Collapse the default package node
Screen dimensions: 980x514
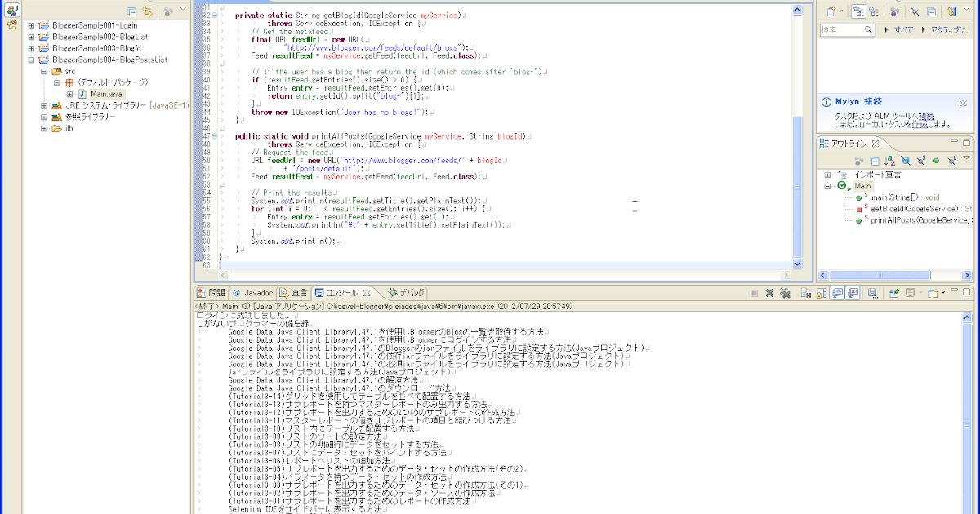pyautogui.click(x=58, y=82)
